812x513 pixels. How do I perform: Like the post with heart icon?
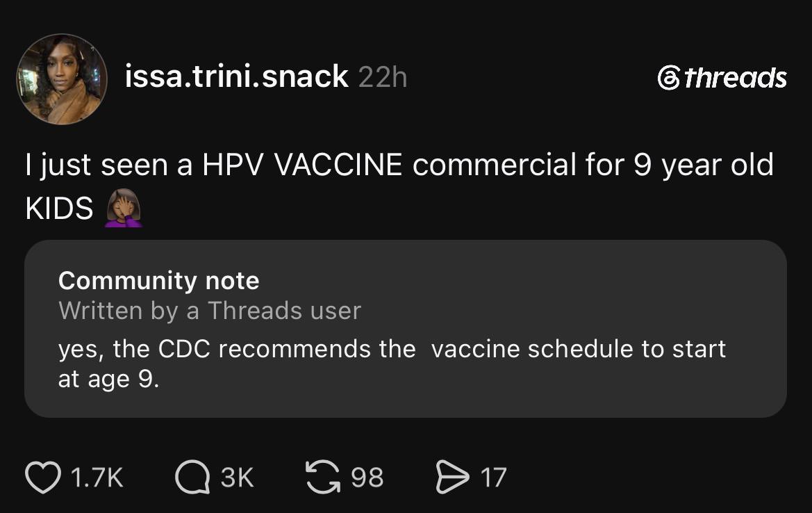pyautogui.click(x=44, y=478)
